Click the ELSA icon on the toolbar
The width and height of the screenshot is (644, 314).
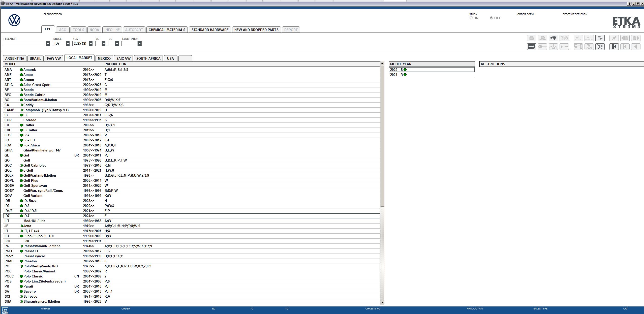578,38
